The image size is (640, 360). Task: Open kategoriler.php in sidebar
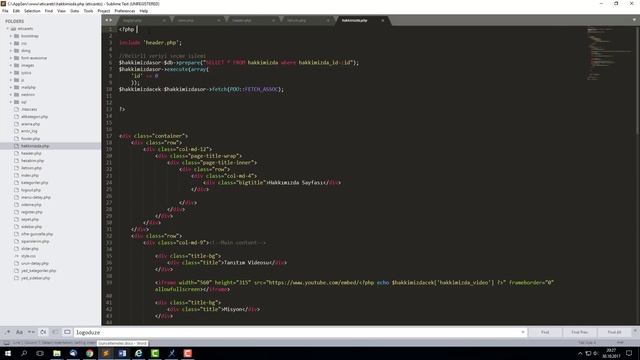click(34, 182)
